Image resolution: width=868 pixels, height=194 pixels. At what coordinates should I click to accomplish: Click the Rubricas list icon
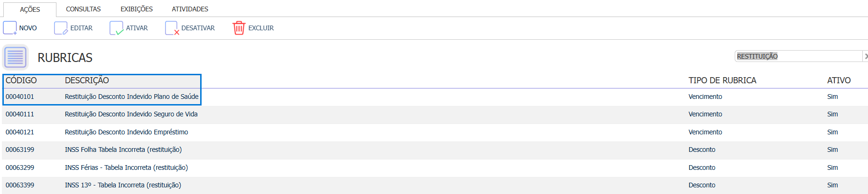pyautogui.click(x=16, y=57)
